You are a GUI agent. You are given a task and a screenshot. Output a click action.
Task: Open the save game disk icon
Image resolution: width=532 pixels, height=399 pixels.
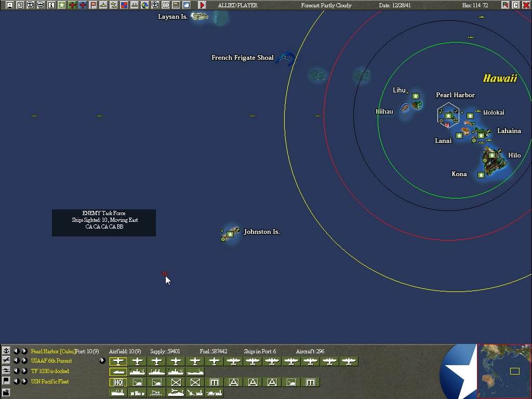click(10, 5)
